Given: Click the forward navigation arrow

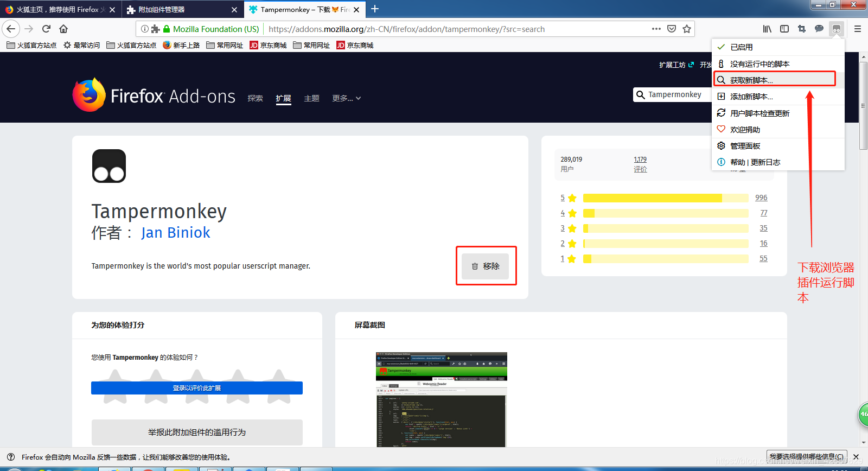Looking at the screenshot, I should point(29,29).
